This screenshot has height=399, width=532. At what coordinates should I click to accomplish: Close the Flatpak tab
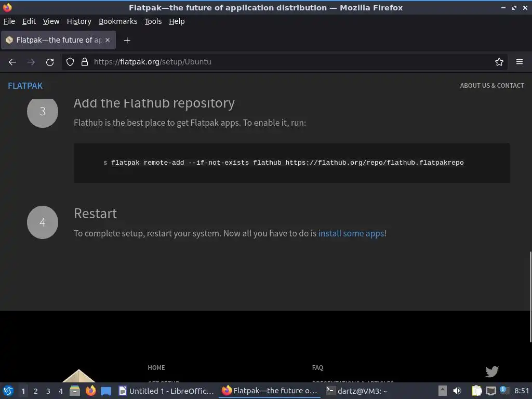click(x=108, y=40)
